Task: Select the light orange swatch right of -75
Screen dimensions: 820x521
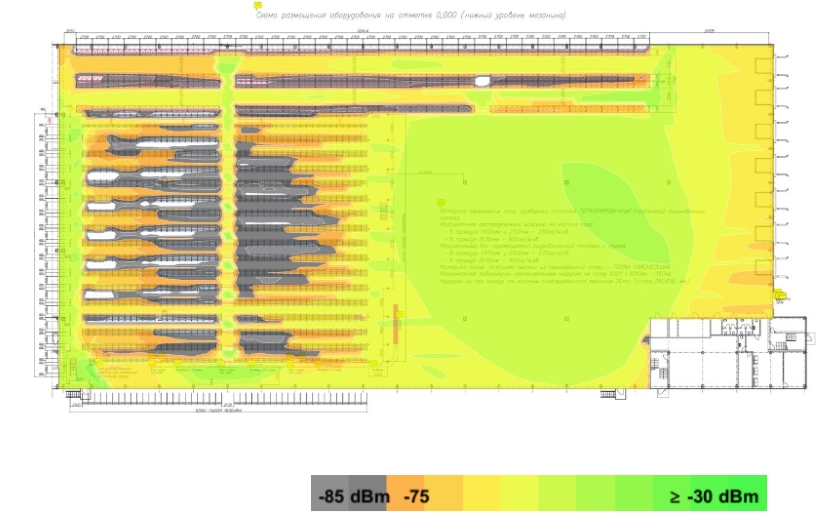Action: point(445,495)
